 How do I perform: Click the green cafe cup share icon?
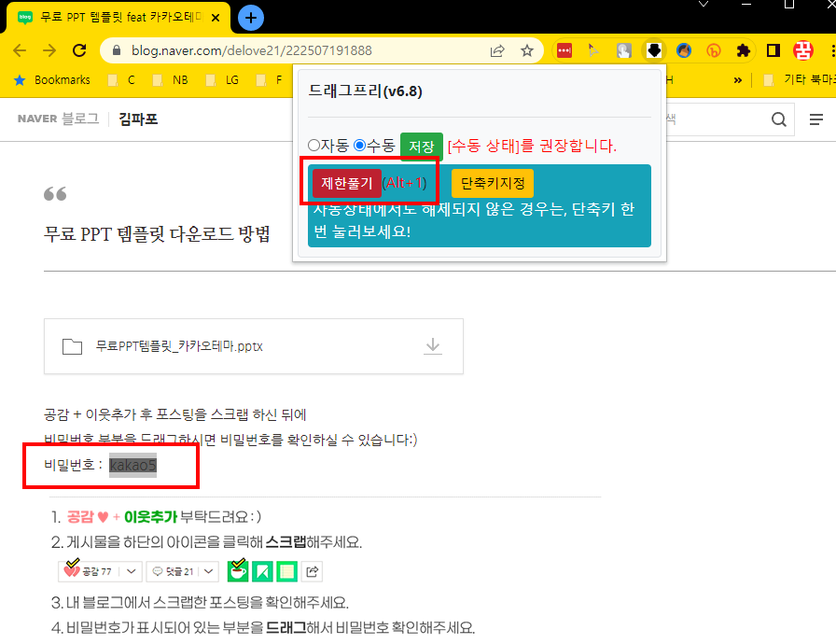pyautogui.click(x=238, y=571)
